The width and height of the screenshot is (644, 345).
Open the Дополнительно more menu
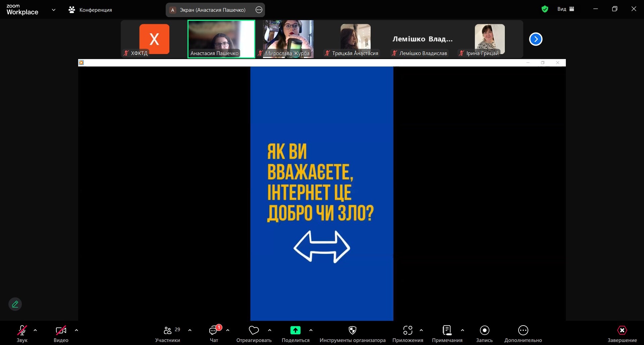click(x=523, y=331)
